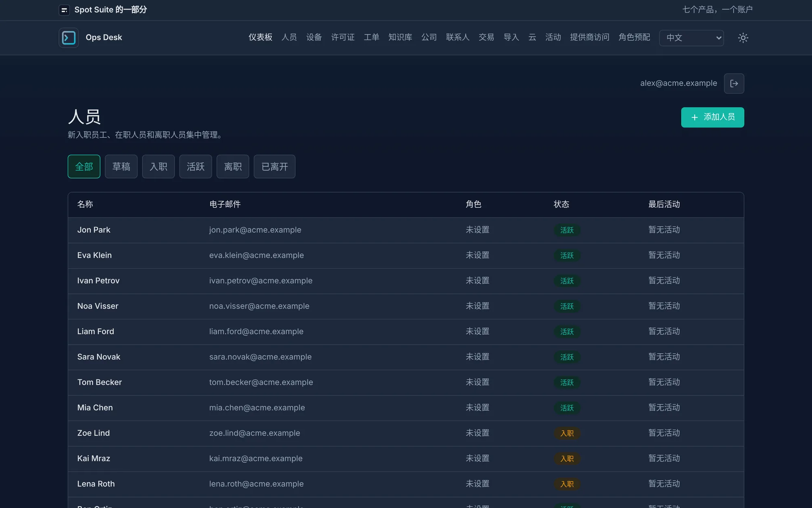Click the 入职 badge in Kai Mraz's row
812x508 pixels.
pos(567,459)
